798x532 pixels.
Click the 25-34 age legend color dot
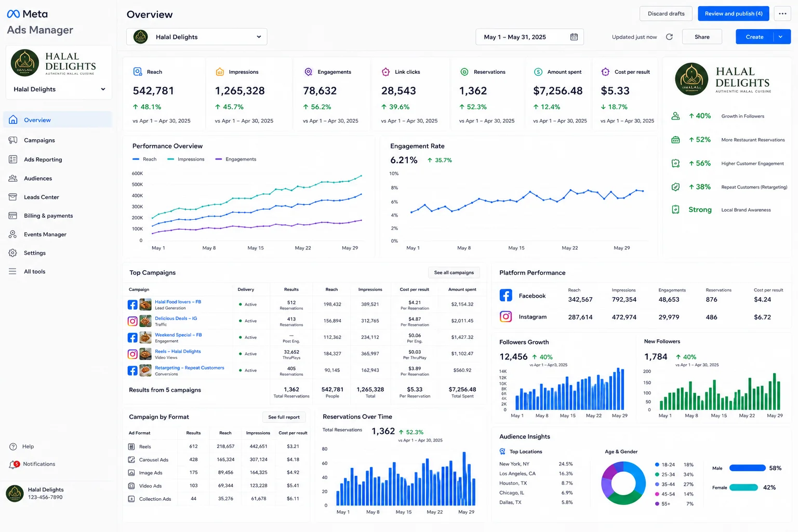[x=657, y=474]
